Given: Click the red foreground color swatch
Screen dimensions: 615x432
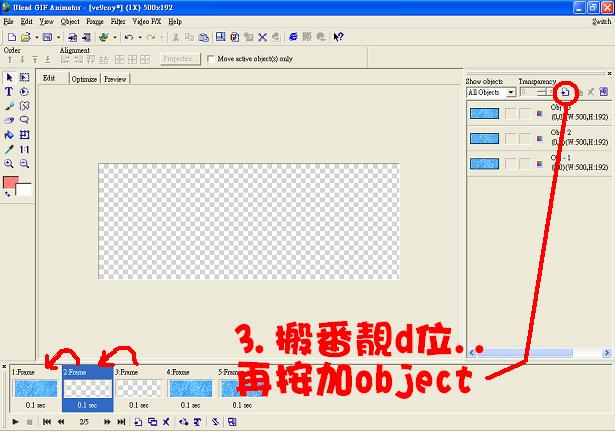Looking at the screenshot, I should click(x=11, y=184).
